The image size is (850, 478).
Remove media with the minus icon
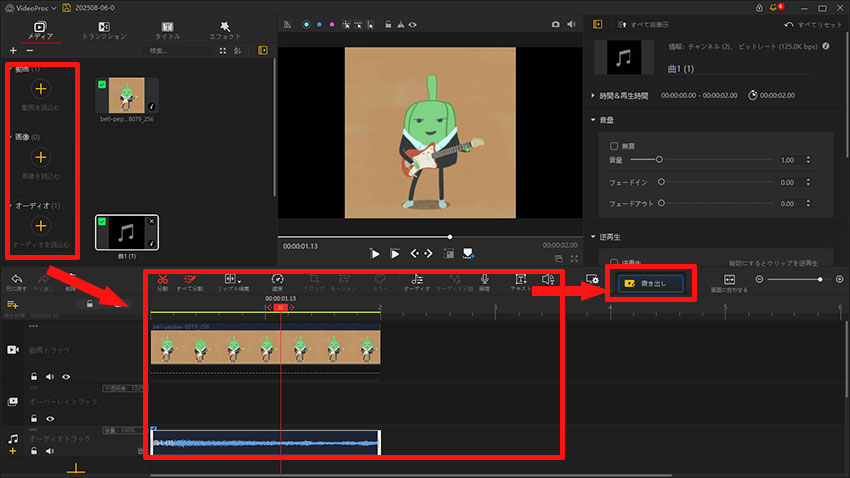[30, 50]
